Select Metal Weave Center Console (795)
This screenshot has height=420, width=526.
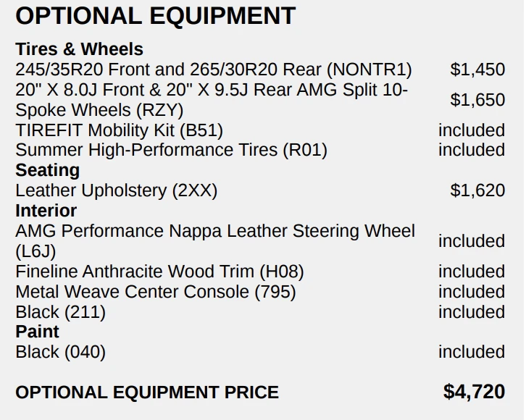point(155,292)
